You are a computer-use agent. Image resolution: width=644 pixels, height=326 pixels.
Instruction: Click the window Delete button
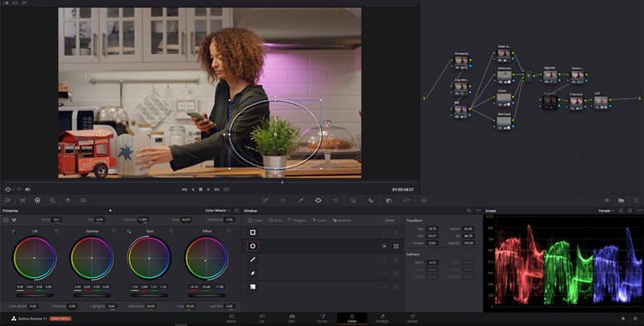click(x=389, y=220)
